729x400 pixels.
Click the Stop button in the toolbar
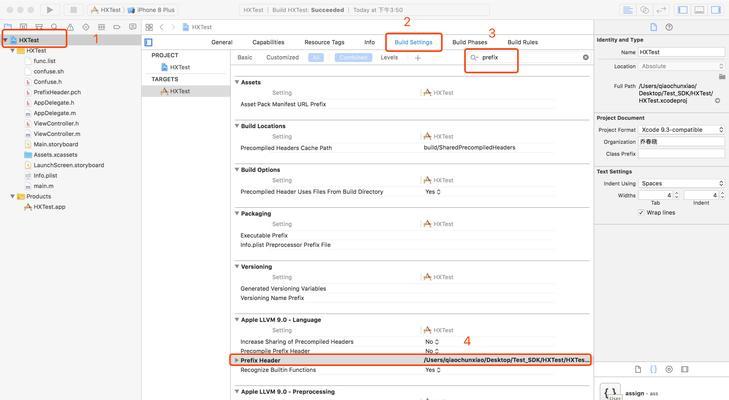click(x=73, y=10)
